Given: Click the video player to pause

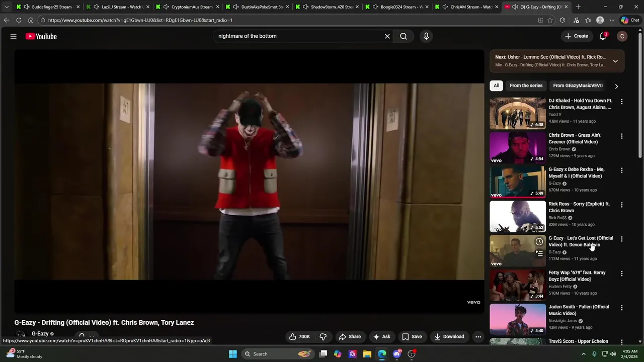Looking at the screenshot, I should coord(249,181).
